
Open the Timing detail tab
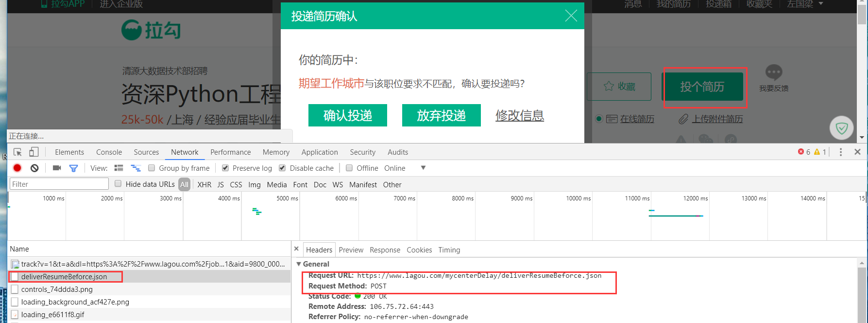pyautogui.click(x=449, y=250)
